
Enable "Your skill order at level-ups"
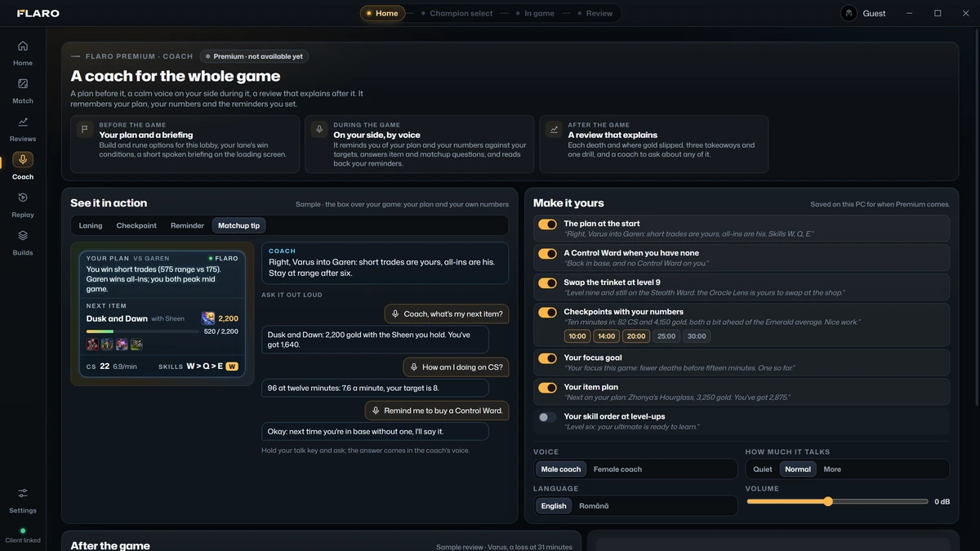click(547, 417)
